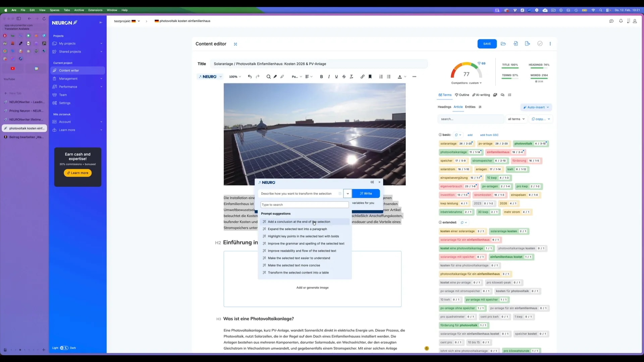
Task: Click the Bold formatting icon
Action: (321, 77)
